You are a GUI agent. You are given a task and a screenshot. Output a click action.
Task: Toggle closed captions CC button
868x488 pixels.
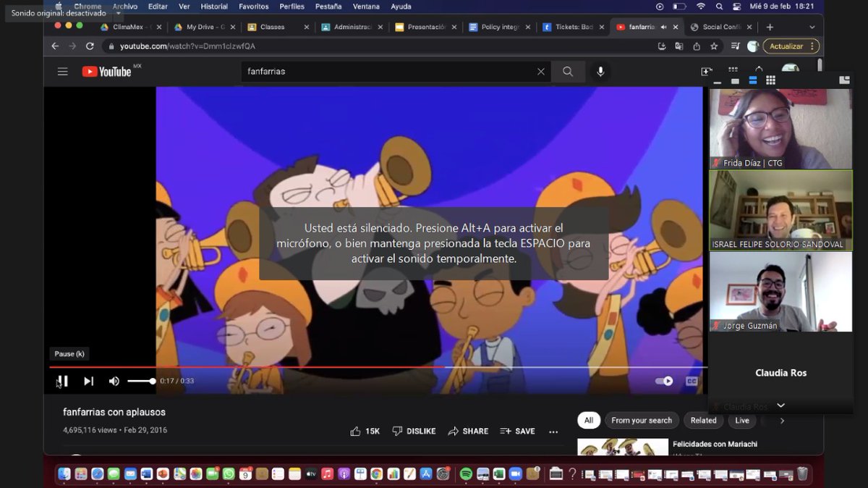[692, 381]
